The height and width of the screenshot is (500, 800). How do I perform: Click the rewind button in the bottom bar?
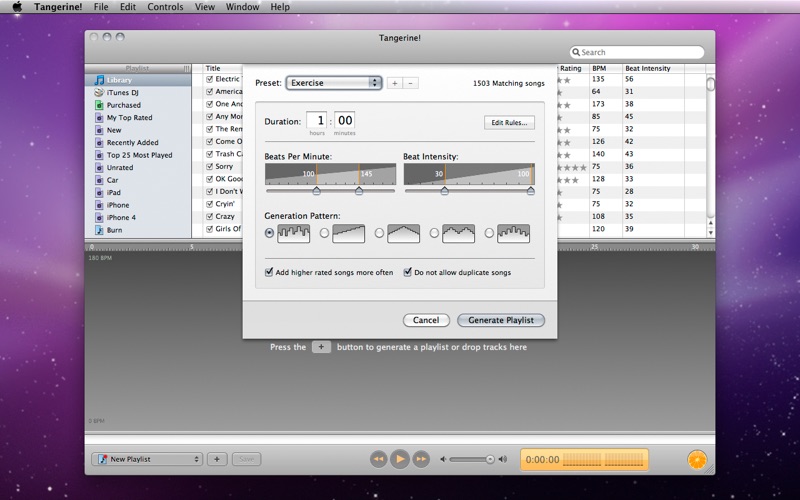click(x=378, y=459)
